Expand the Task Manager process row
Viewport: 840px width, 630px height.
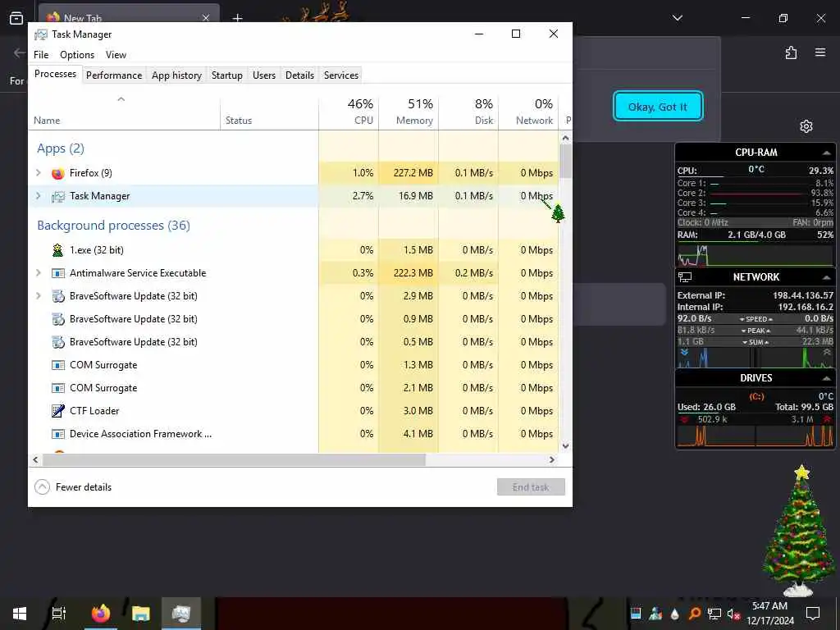[38, 196]
